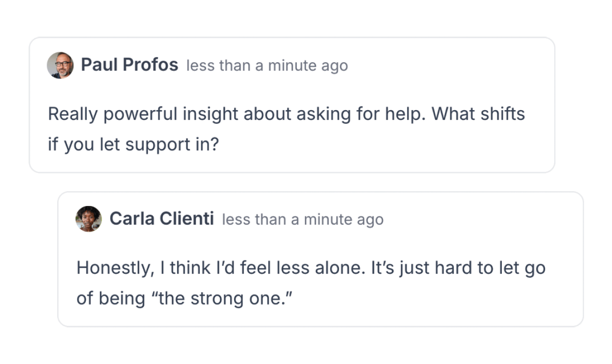Click the line "if you let support in?"
The image size is (612, 364).
pyautogui.click(x=133, y=145)
